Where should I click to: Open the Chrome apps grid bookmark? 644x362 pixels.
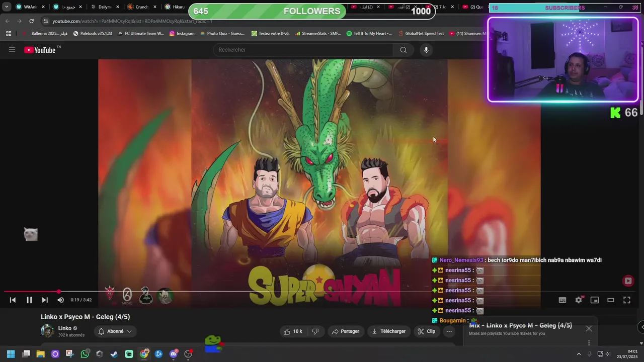pos(9,34)
